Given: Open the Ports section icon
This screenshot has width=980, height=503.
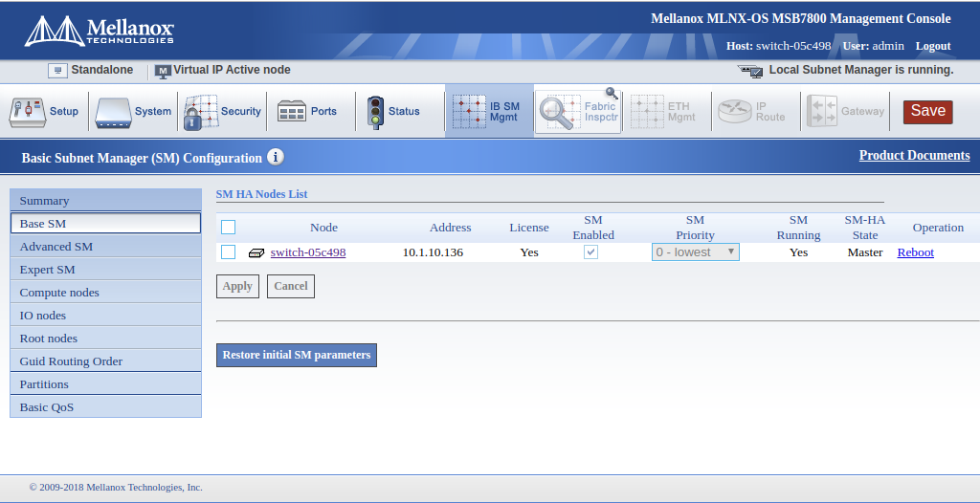Looking at the screenshot, I should pyautogui.click(x=291, y=111).
